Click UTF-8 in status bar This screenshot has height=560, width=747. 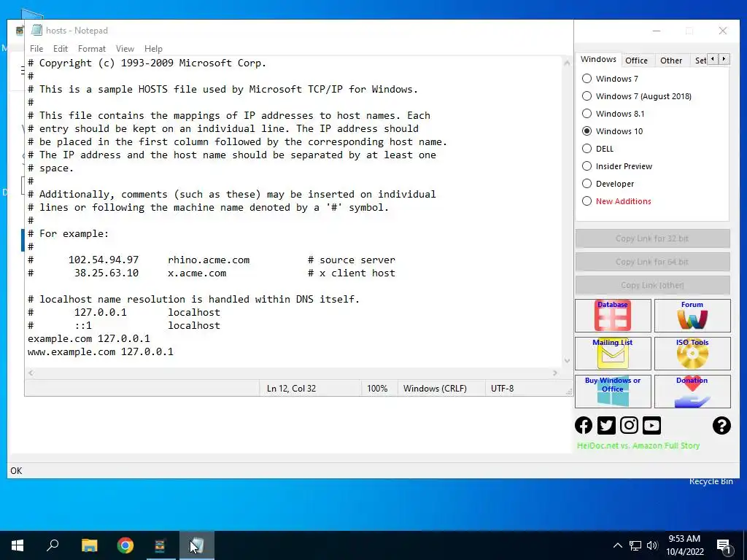coord(502,389)
